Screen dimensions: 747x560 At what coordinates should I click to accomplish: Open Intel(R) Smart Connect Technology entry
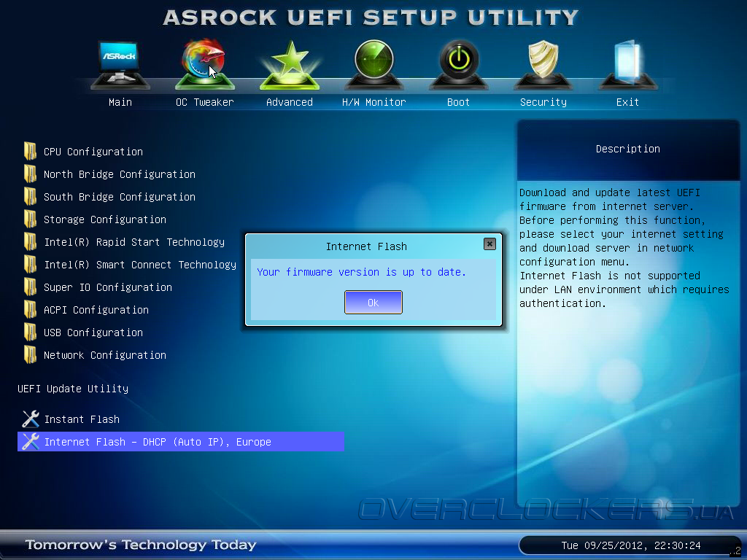pyautogui.click(x=140, y=265)
